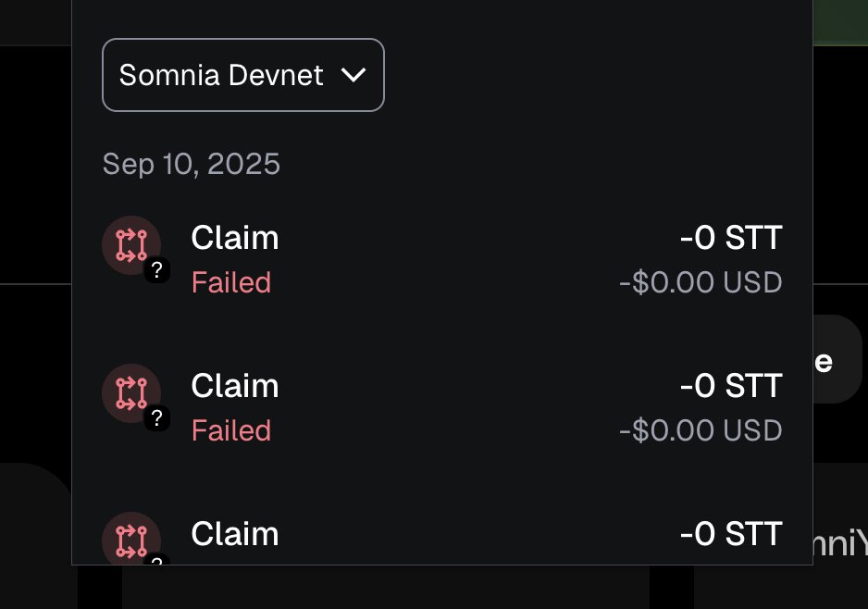Click the question mark badge on third Claim

(x=157, y=559)
